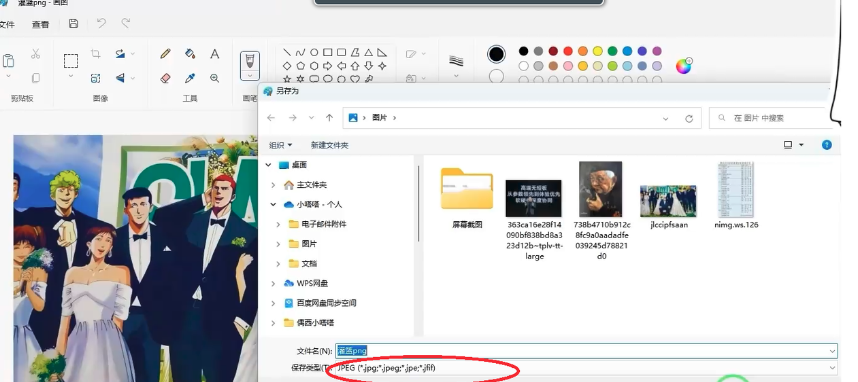Select the Eraser tool
The height and width of the screenshot is (382, 858).
165,78
